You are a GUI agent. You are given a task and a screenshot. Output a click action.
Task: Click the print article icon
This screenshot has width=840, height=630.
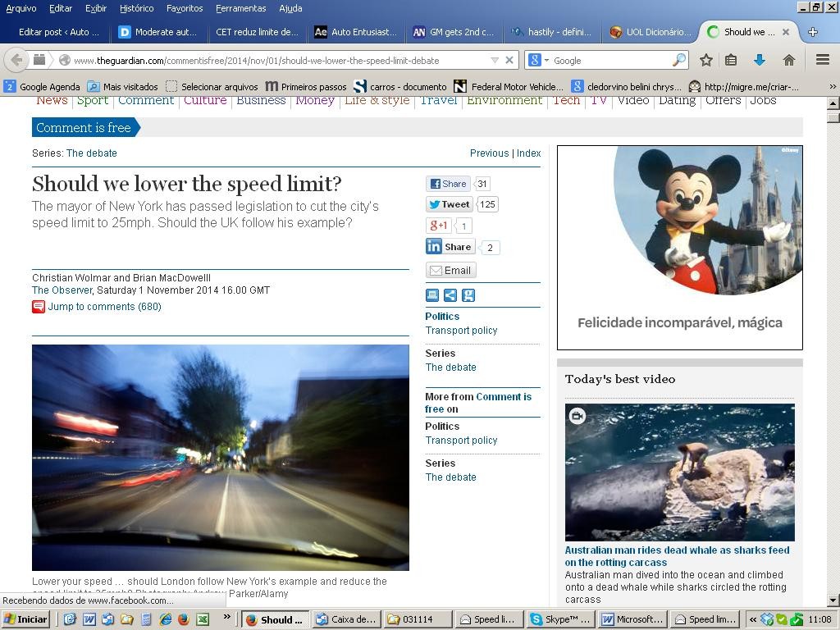[432, 295]
